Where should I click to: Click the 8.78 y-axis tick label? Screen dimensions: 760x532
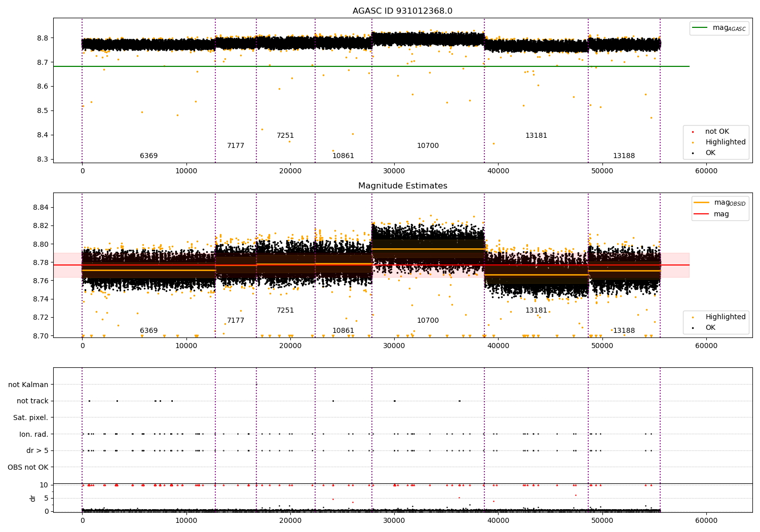click(x=41, y=262)
